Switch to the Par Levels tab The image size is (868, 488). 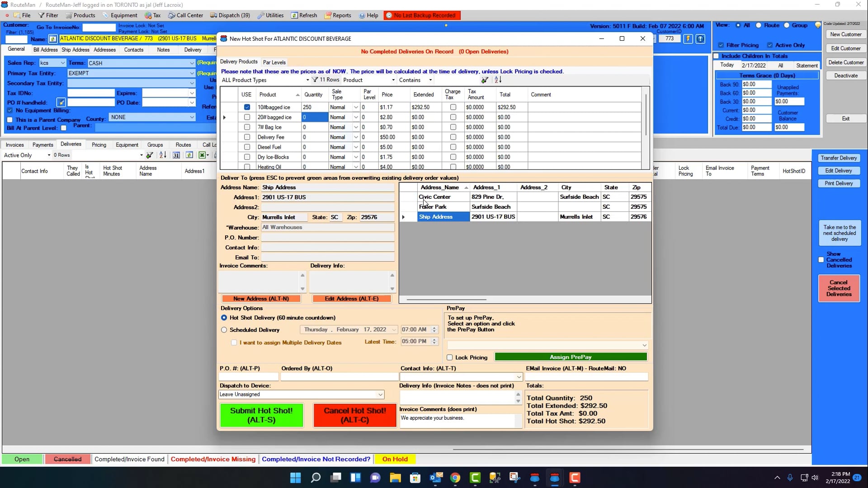274,62
